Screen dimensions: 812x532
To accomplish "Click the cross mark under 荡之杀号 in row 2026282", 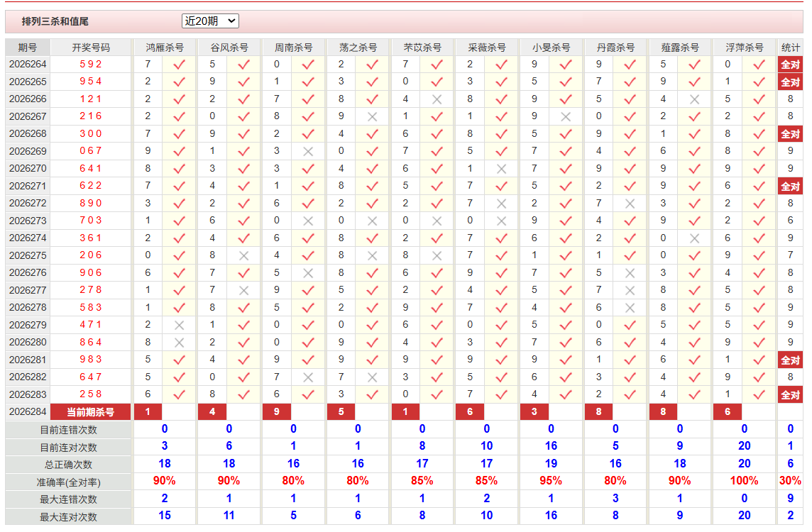I will pos(373,378).
